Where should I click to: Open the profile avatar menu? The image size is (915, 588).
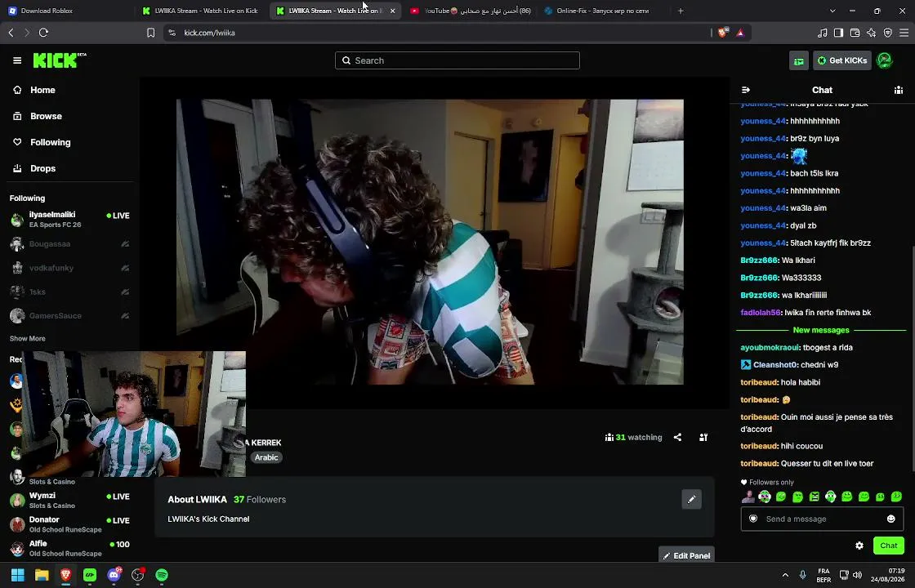[885, 60]
